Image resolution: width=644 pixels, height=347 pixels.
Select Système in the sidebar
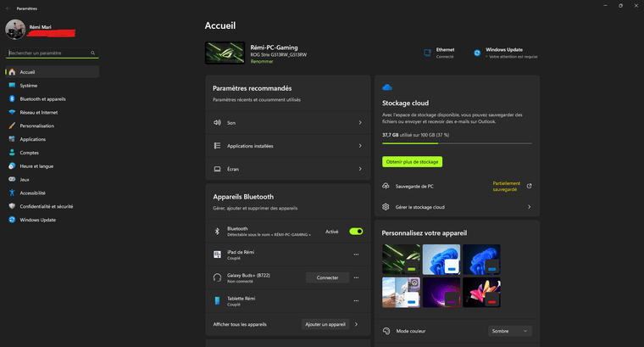(x=28, y=85)
